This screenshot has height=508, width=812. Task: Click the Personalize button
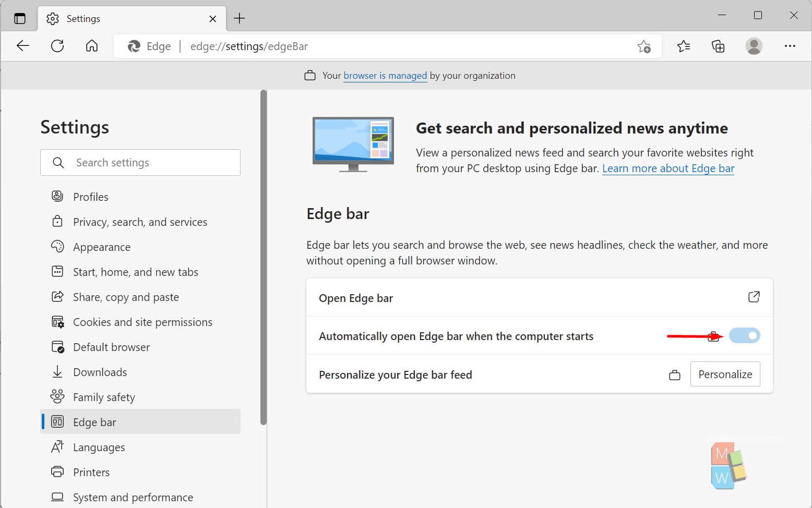pos(725,374)
